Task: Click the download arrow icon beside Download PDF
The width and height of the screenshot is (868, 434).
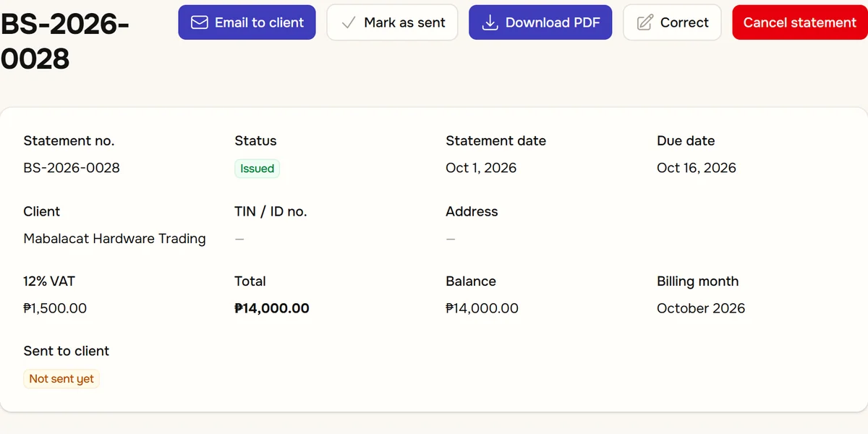Action: (490, 22)
